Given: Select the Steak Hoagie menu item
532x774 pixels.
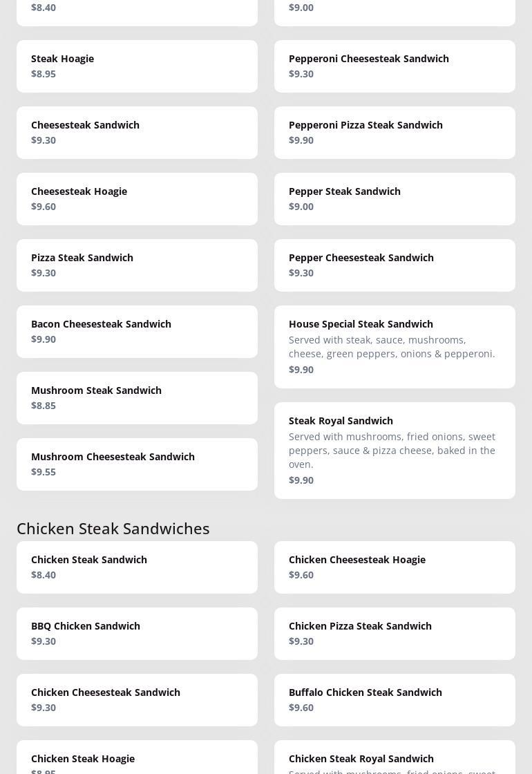Looking at the screenshot, I should click(x=137, y=66).
